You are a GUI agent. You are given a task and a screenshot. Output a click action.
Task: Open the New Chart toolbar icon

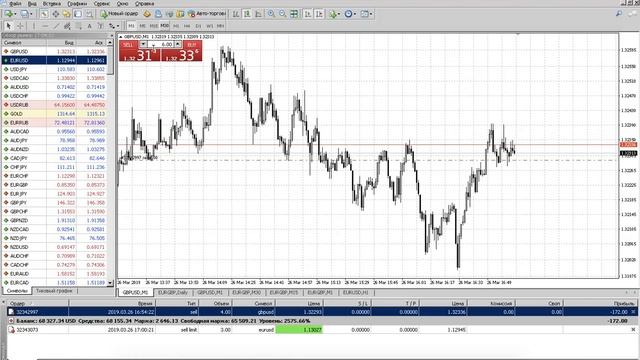[8, 14]
